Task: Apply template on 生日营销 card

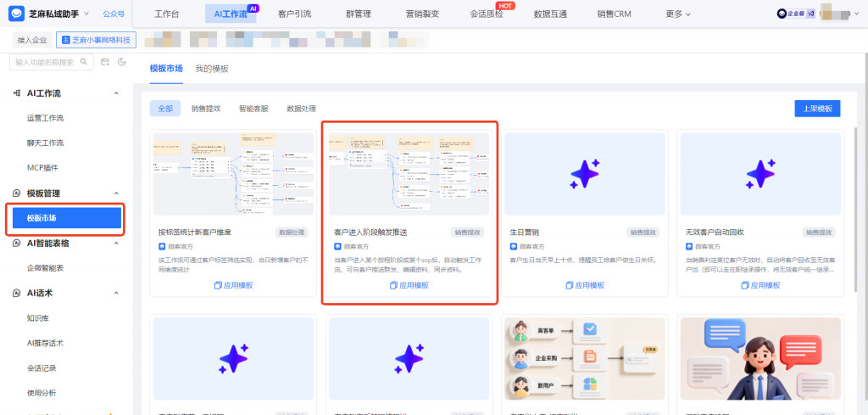Action: pos(585,285)
